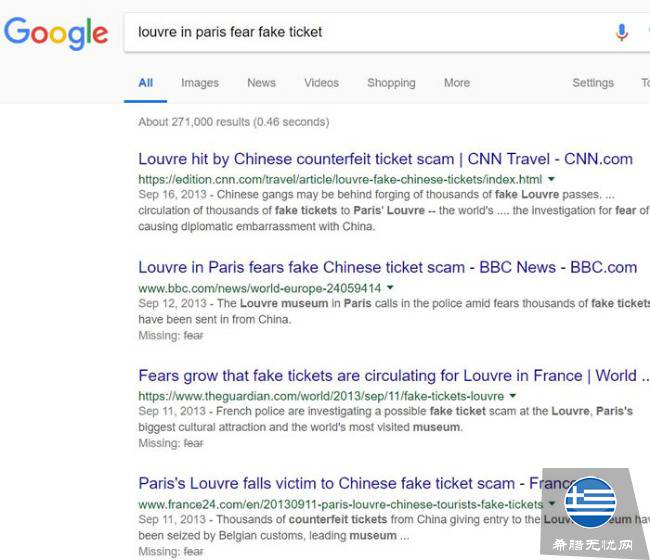Open the Settings menu
Viewport: 650px width, 560px height.
pyautogui.click(x=593, y=83)
